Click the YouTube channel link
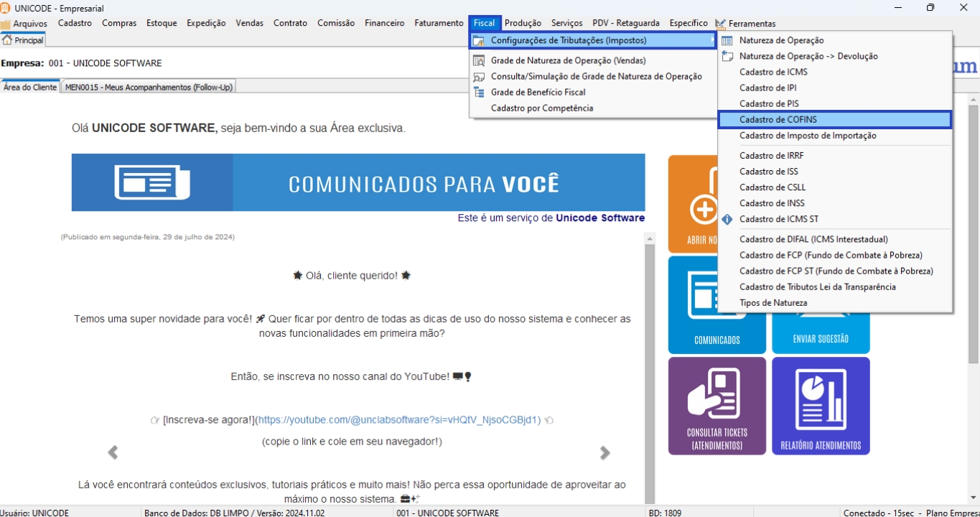The width and height of the screenshot is (980, 517). pyautogui.click(x=398, y=420)
